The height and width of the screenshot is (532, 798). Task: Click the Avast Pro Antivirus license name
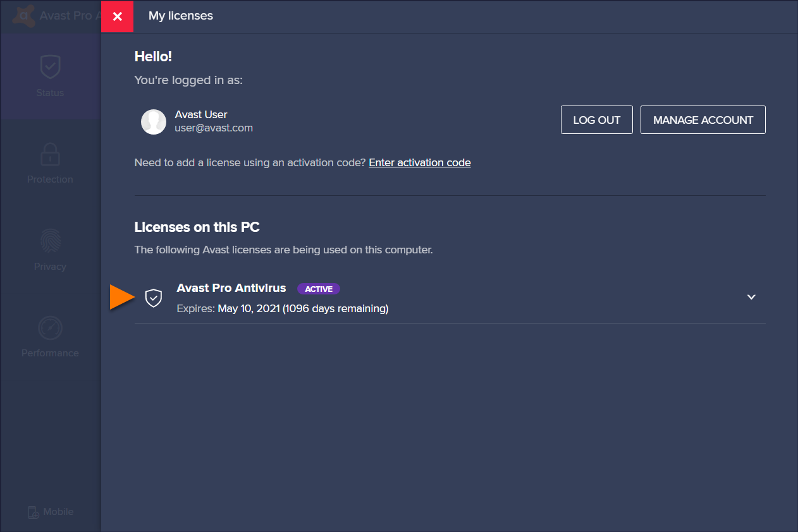[x=231, y=288]
